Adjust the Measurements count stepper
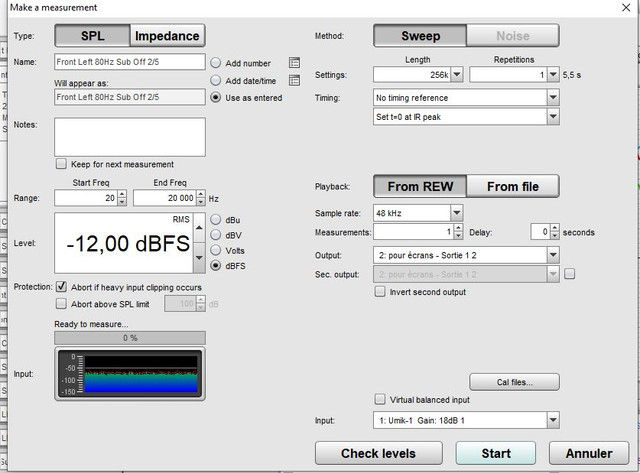 pyautogui.click(x=459, y=232)
